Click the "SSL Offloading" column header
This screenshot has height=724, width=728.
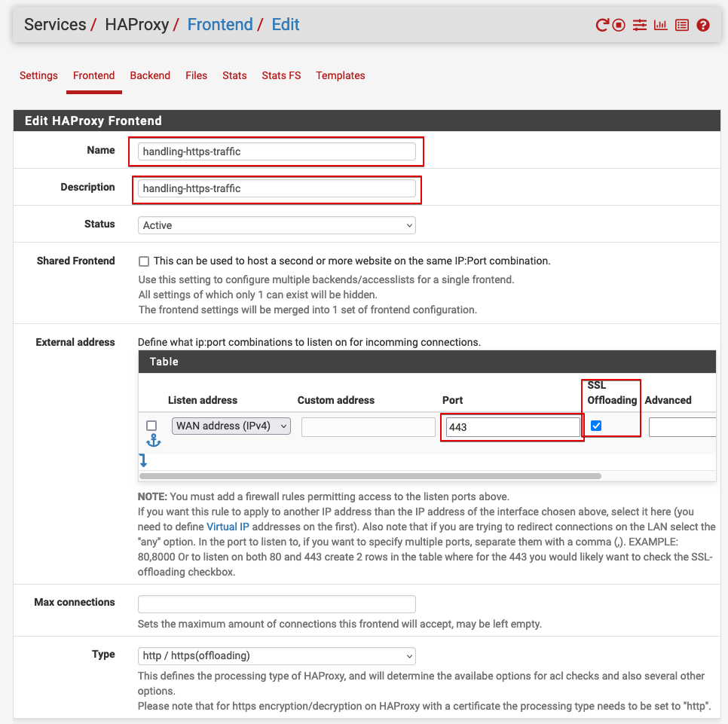(612, 393)
